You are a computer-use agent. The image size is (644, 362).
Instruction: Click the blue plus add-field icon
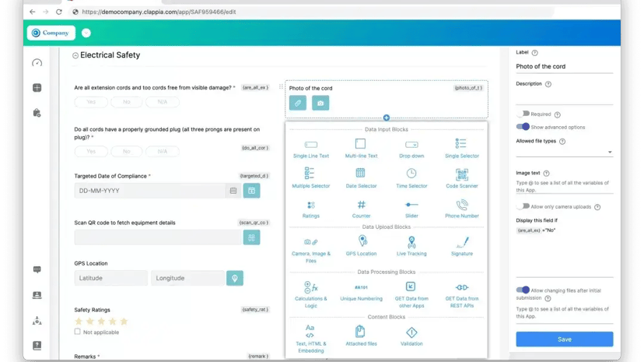(x=386, y=118)
